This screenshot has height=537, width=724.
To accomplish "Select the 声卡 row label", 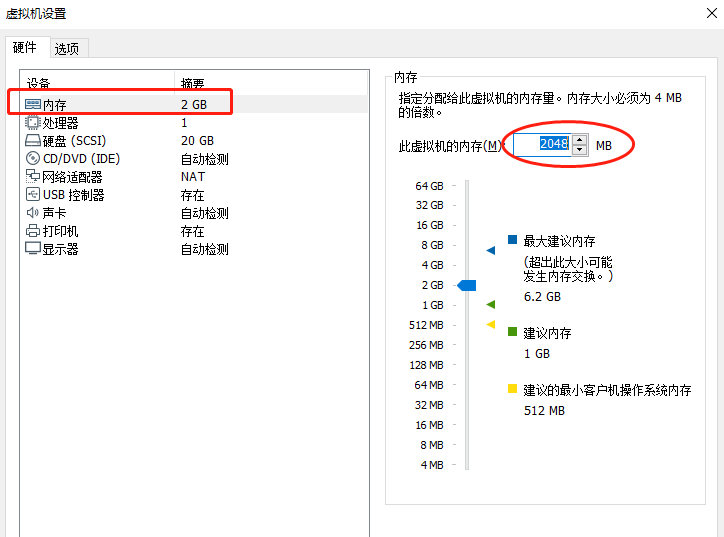I will click(x=54, y=213).
